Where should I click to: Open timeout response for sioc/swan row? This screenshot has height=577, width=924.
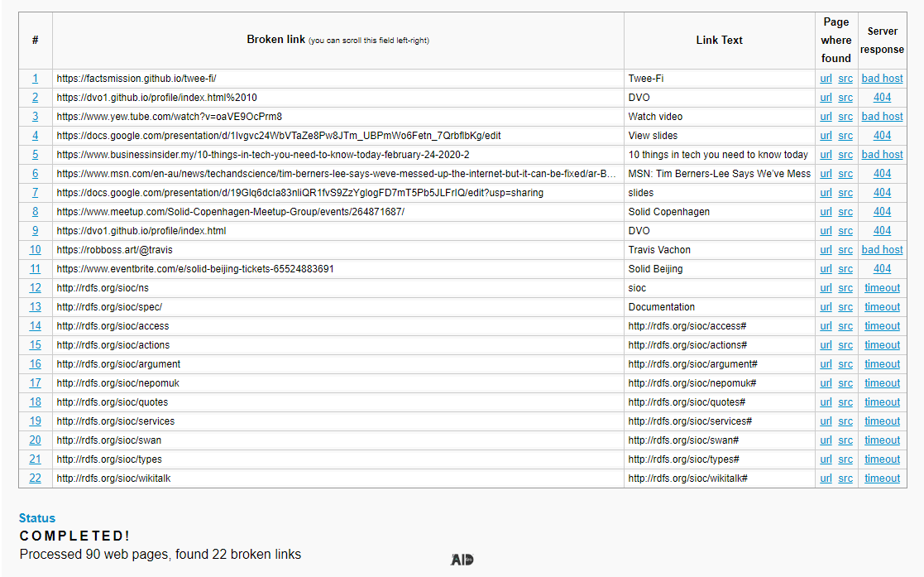click(x=882, y=440)
